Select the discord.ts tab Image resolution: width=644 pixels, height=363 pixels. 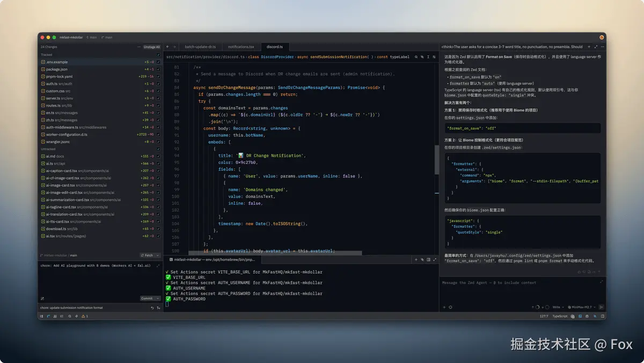point(275,47)
